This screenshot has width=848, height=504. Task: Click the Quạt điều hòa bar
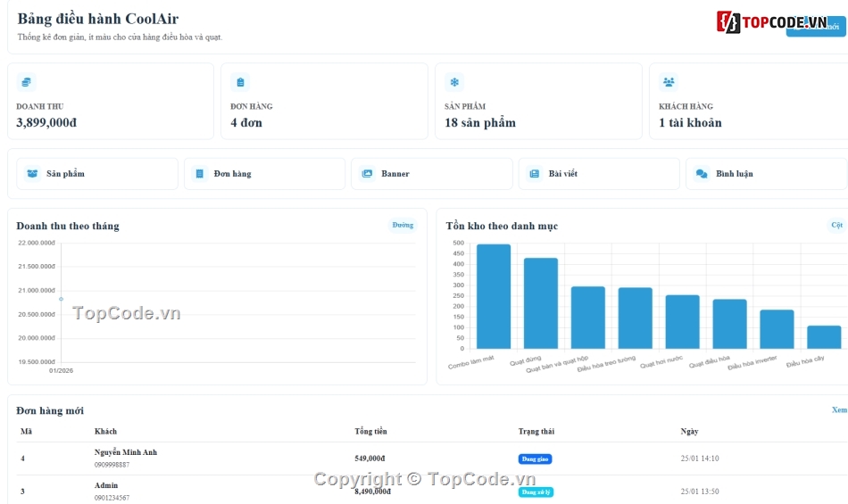click(729, 324)
